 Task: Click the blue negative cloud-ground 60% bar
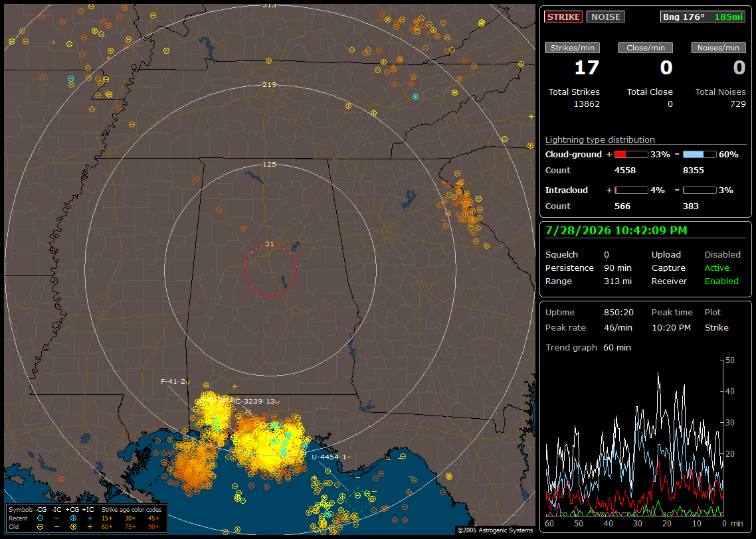click(x=700, y=155)
